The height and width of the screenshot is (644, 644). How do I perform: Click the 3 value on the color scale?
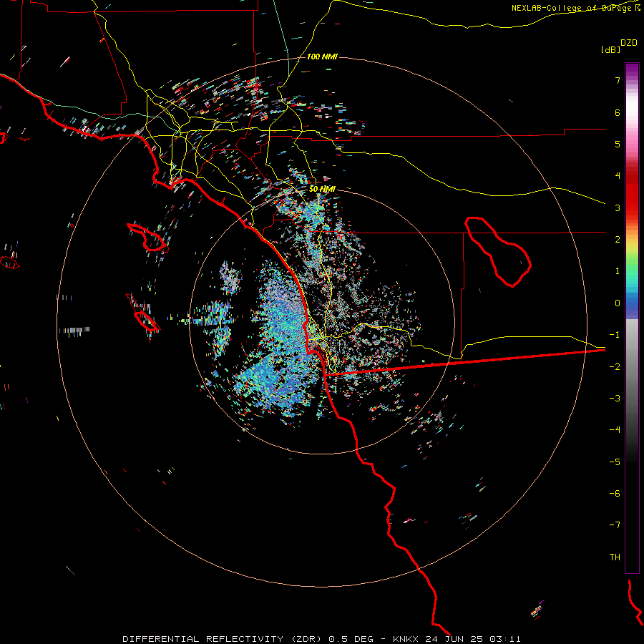618,208
